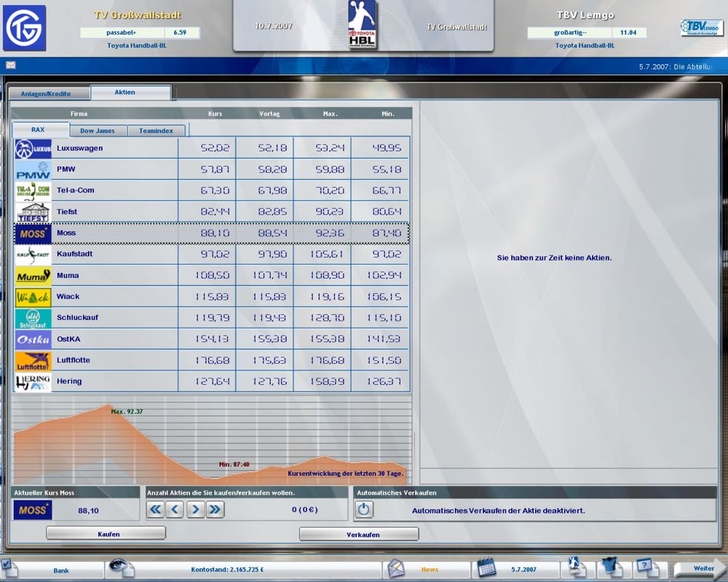Click the mail envelope icon in ticker bar
Viewport: 728px width, 582px height.
click(x=12, y=65)
